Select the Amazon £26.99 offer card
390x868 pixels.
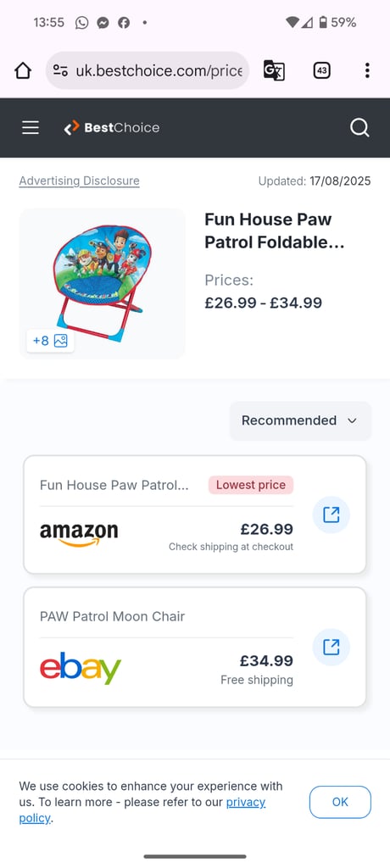pyautogui.click(x=194, y=515)
